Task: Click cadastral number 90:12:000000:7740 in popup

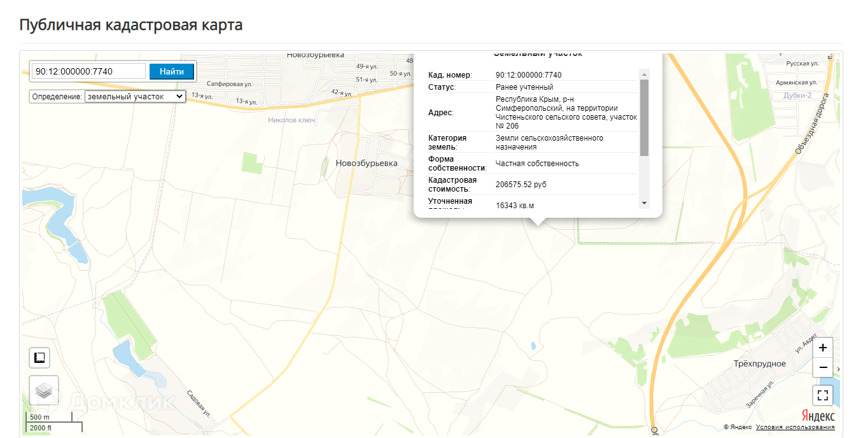Action: point(528,75)
